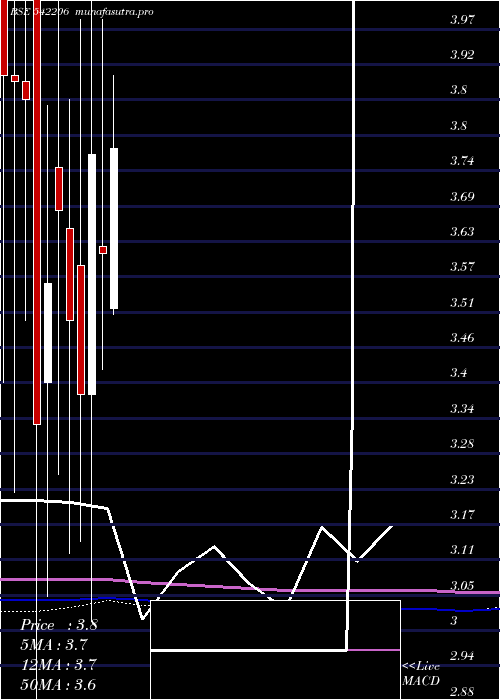Click the 3.92 price axis label
This screenshot has height=700, width=500.
click(462, 55)
